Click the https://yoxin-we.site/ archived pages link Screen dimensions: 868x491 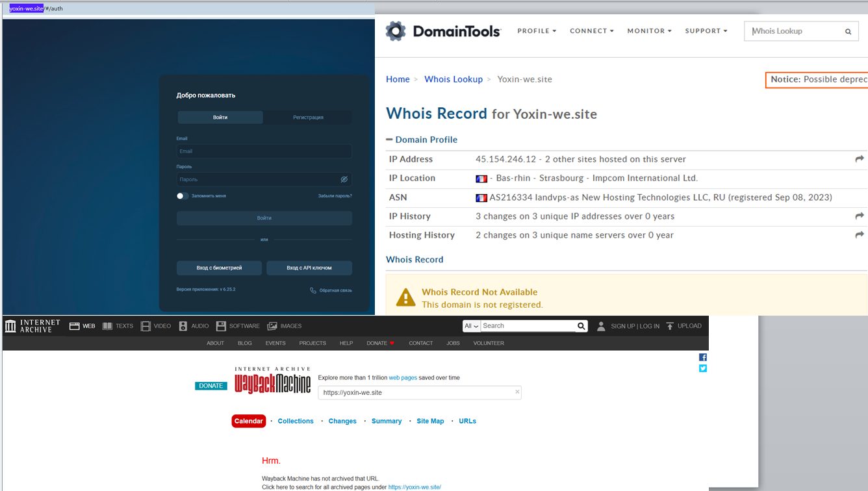(x=415, y=487)
